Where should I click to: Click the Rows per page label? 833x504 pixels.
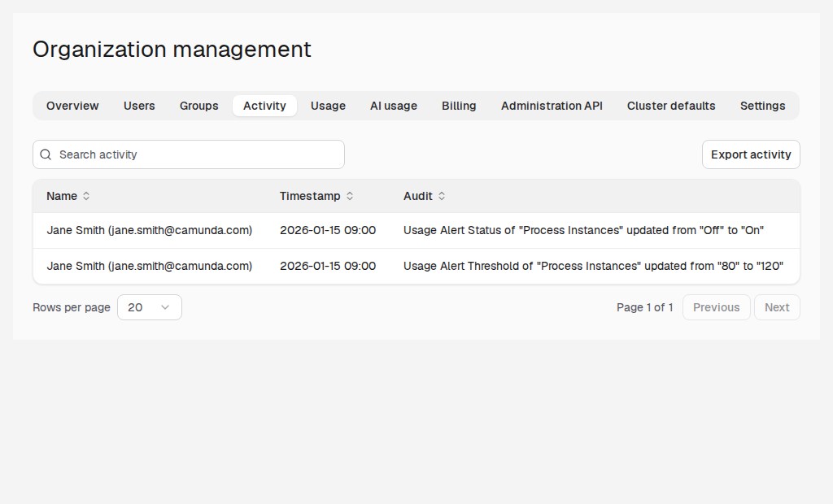coord(72,307)
